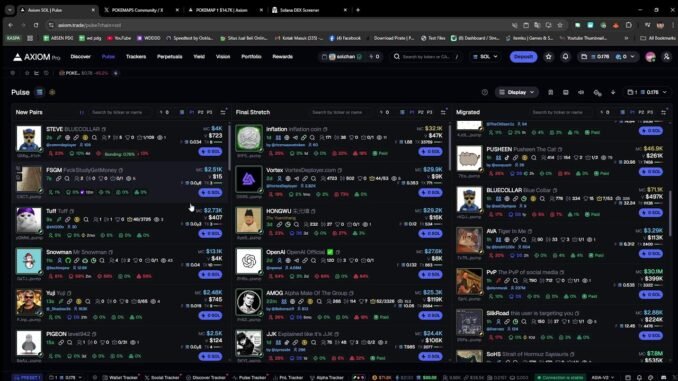Open the Trackers menu

[136, 57]
